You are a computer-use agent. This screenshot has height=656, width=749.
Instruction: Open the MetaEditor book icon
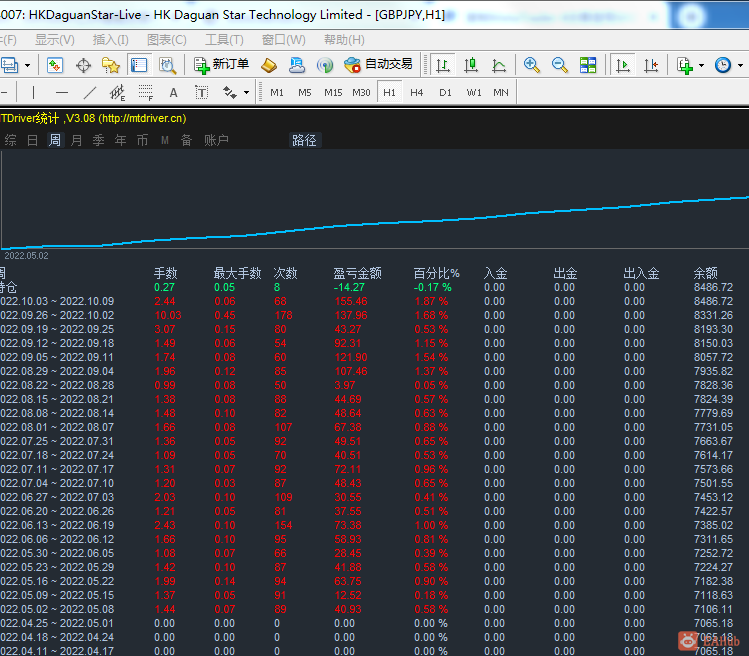tap(269, 65)
